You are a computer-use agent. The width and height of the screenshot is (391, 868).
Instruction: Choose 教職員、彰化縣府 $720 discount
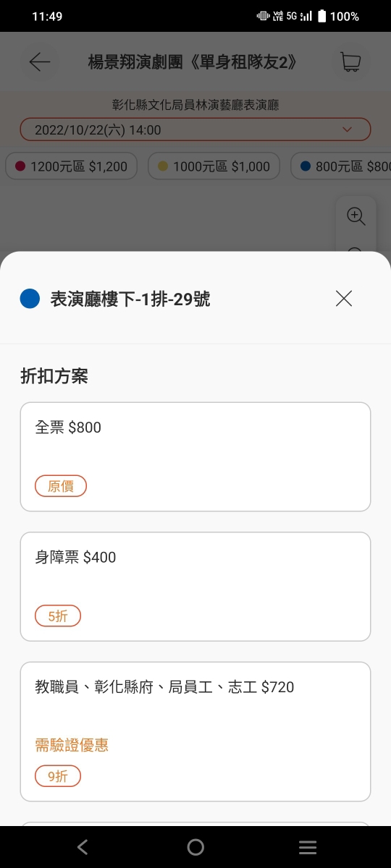(195, 731)
